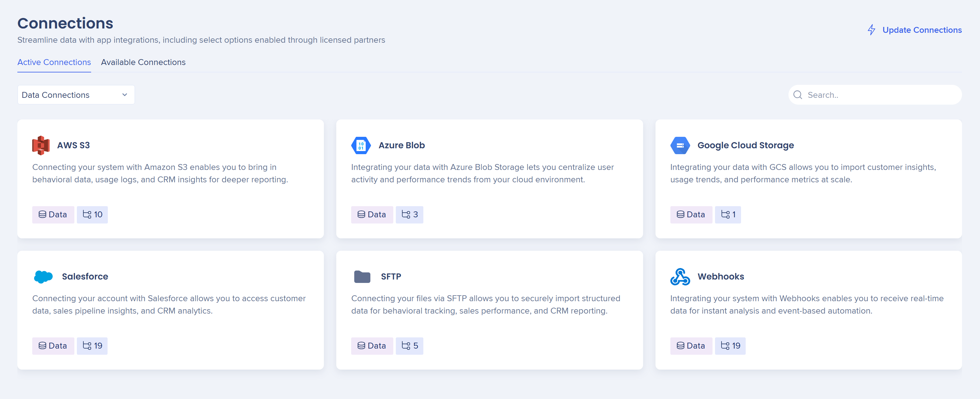This screenshot has width=980, height=399.
Task: Focus the Search input field
Action: [x=875, y=95]
